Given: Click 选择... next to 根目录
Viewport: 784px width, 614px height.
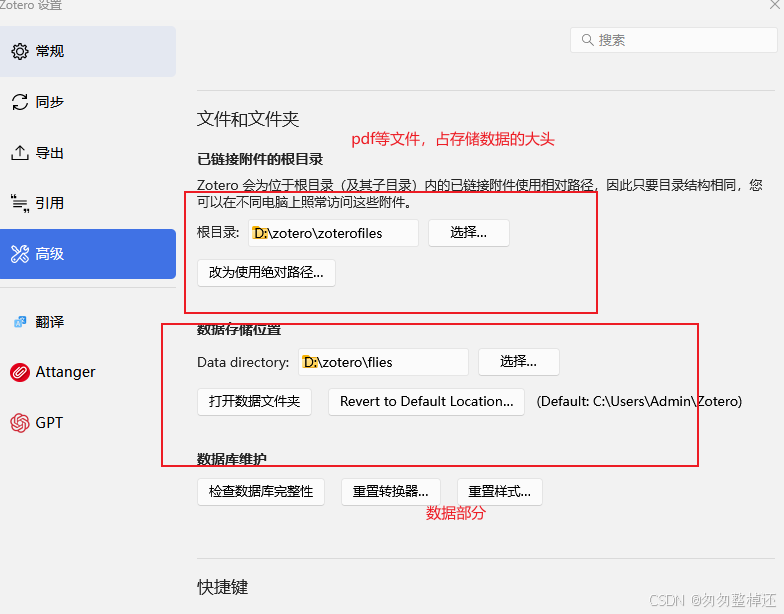Looking at the screenshot, I should point(468,232).
